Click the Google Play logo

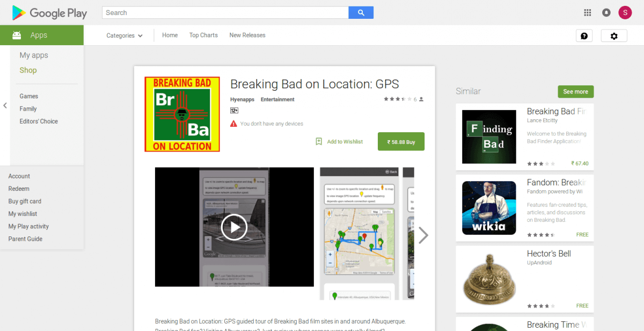[49, 13]
